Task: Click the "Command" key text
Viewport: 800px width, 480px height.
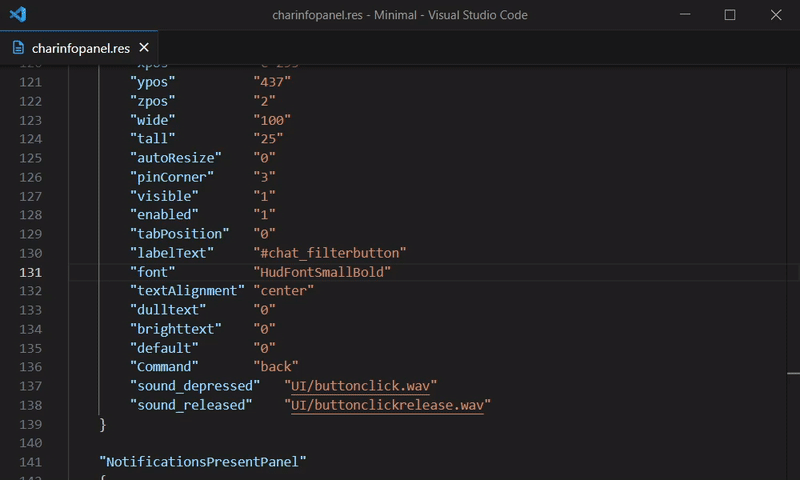Action: (164, 367)
